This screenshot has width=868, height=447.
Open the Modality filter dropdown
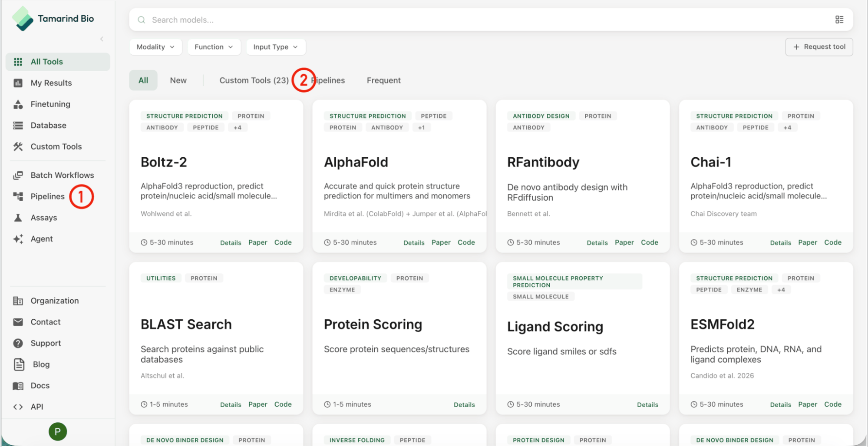pyautogui.click(x=155, y=47)
